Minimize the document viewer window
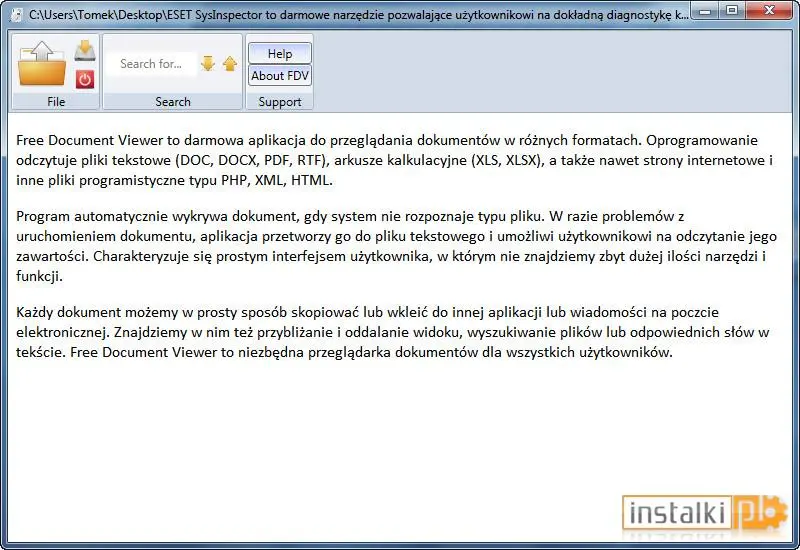 tap(705, 11)
